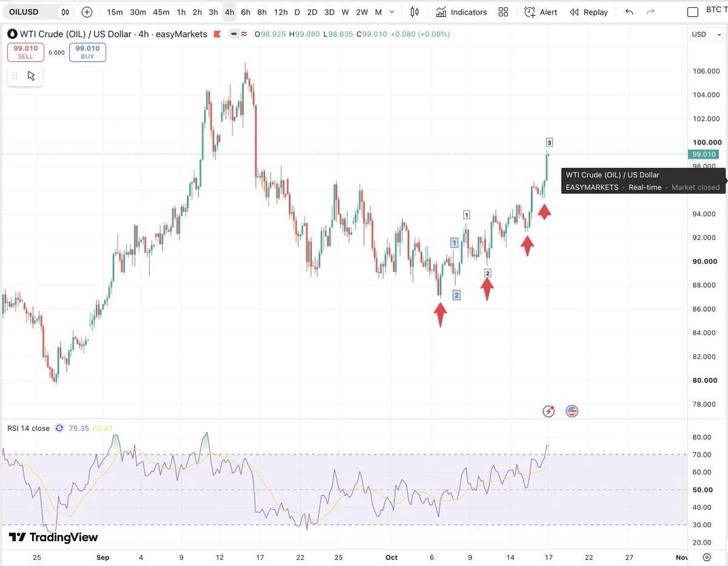
Task: Grab the drawing toolbar drag handle
Action: pos(15,76)
